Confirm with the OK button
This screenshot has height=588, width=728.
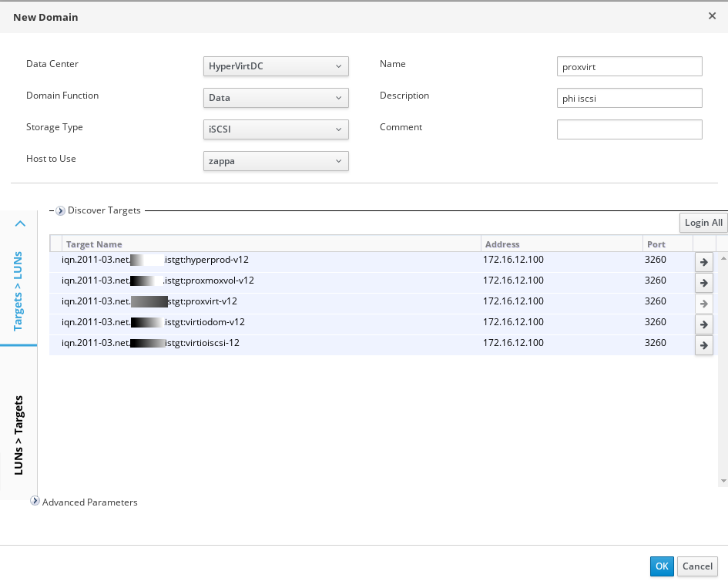pos(662,566)
